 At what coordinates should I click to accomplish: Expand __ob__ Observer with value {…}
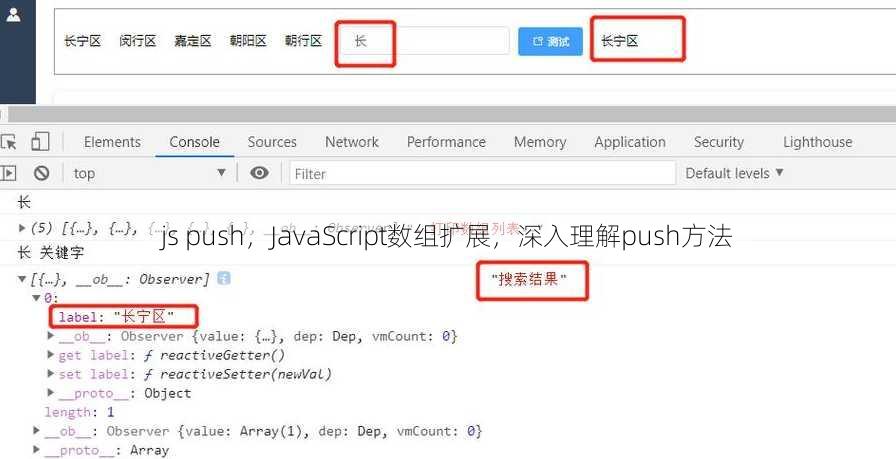point(51,336)
